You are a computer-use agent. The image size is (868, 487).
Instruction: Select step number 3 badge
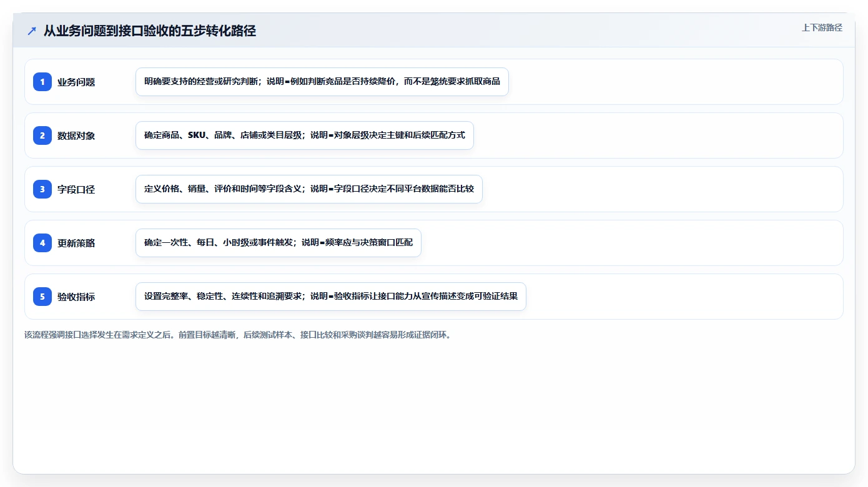point(42,189)
